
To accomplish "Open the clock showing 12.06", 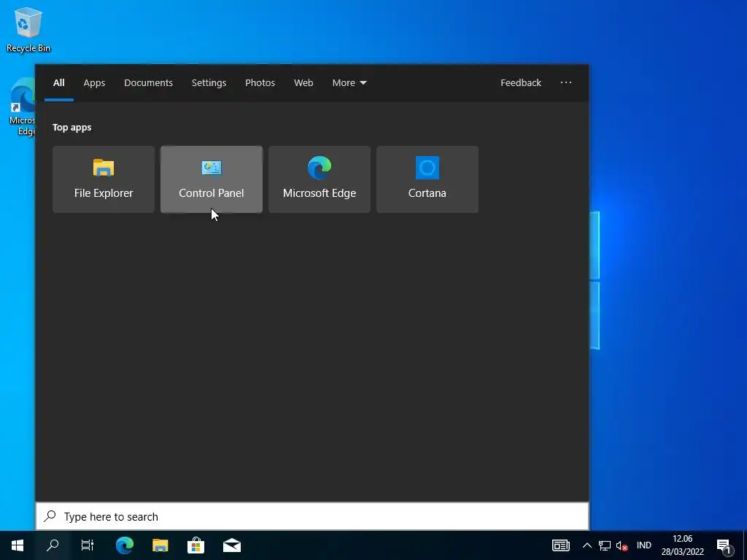I will click(x=682, y=545).
